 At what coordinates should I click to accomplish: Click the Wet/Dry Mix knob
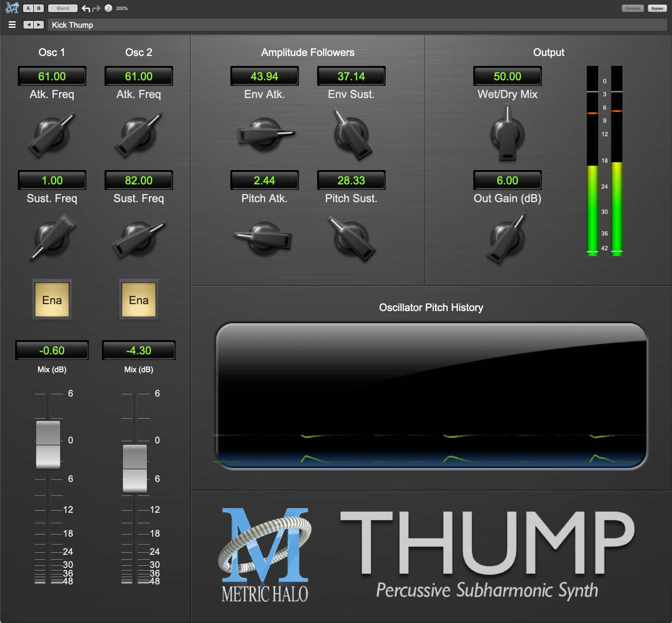[x=507, y=134]
